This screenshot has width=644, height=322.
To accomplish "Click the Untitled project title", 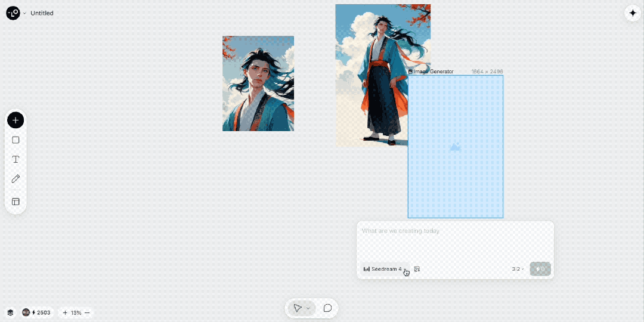I will coord(42,13).
